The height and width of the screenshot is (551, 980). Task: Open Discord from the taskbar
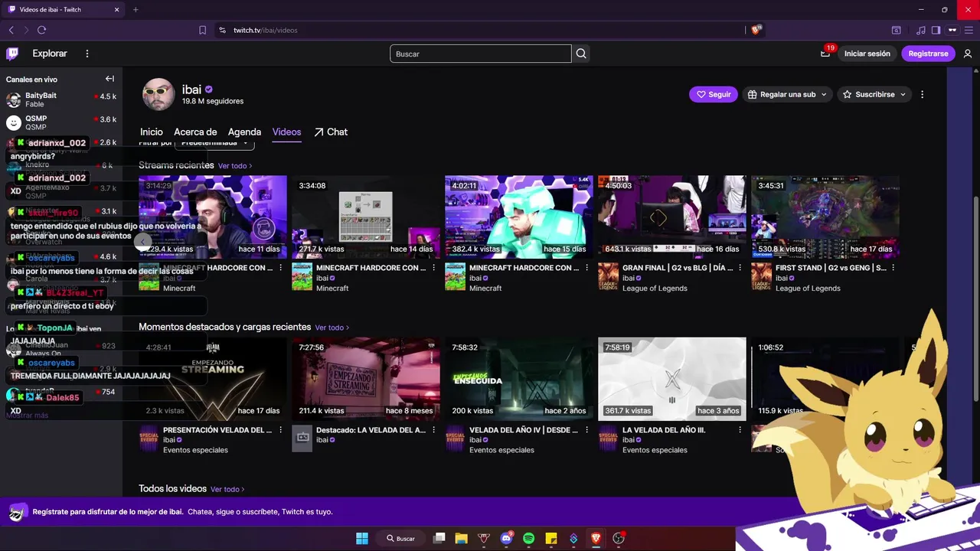click(506, 538)
